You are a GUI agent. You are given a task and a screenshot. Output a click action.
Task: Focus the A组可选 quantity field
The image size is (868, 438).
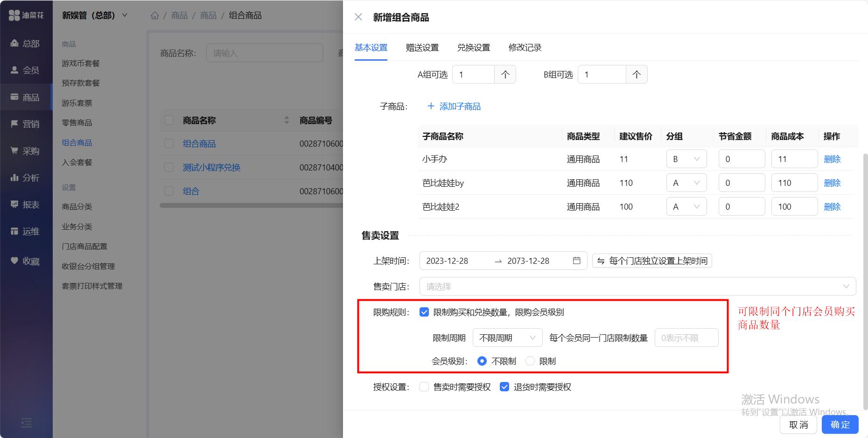473,74
